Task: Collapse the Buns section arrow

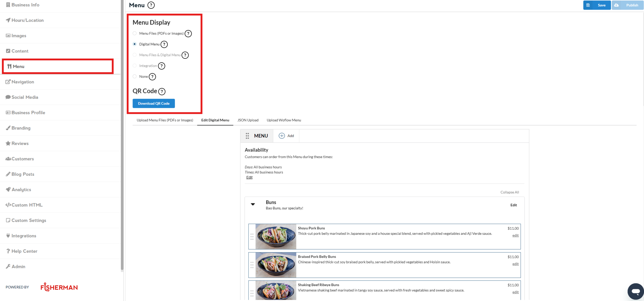Action: tap(253, 204)
